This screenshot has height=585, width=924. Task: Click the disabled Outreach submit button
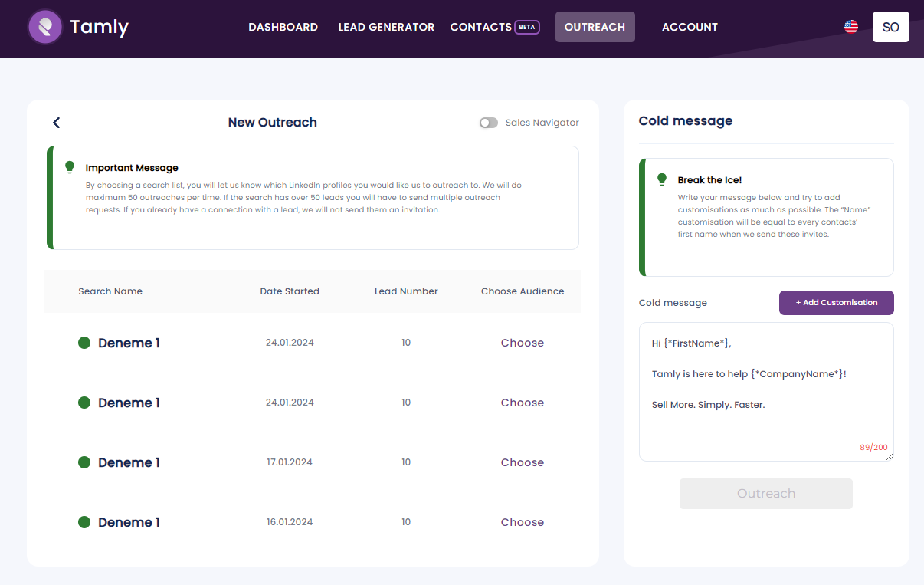766,494
